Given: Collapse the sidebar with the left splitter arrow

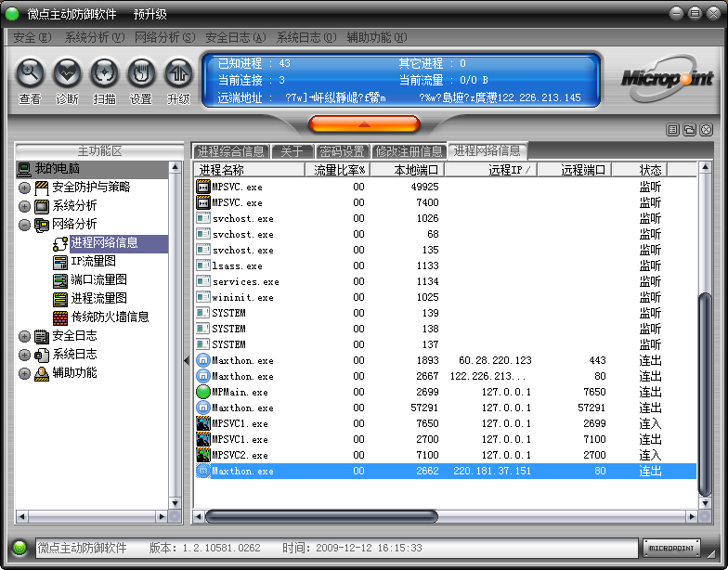Looking at the screenshot, I should 187,360.
